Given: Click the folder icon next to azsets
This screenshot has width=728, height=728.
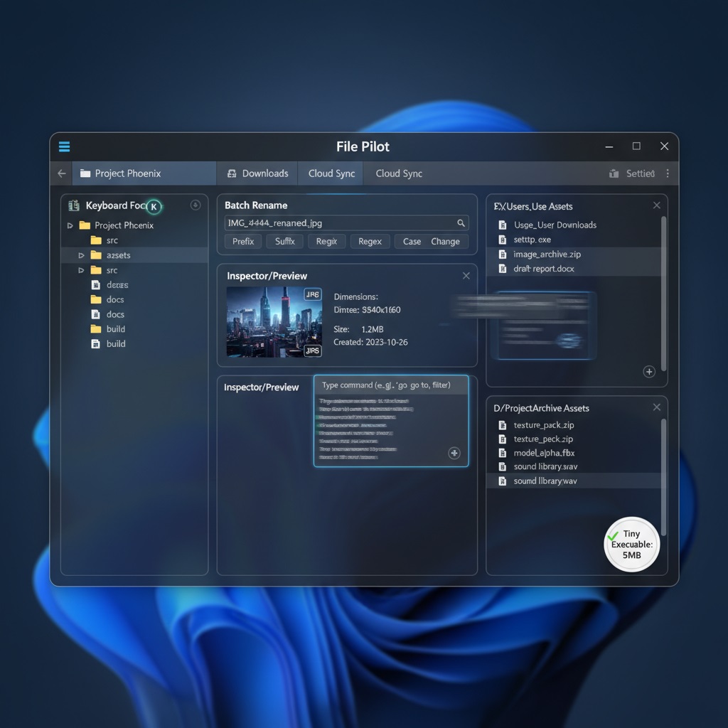Looking at the screenshot, I should click(x=96, y=255).
